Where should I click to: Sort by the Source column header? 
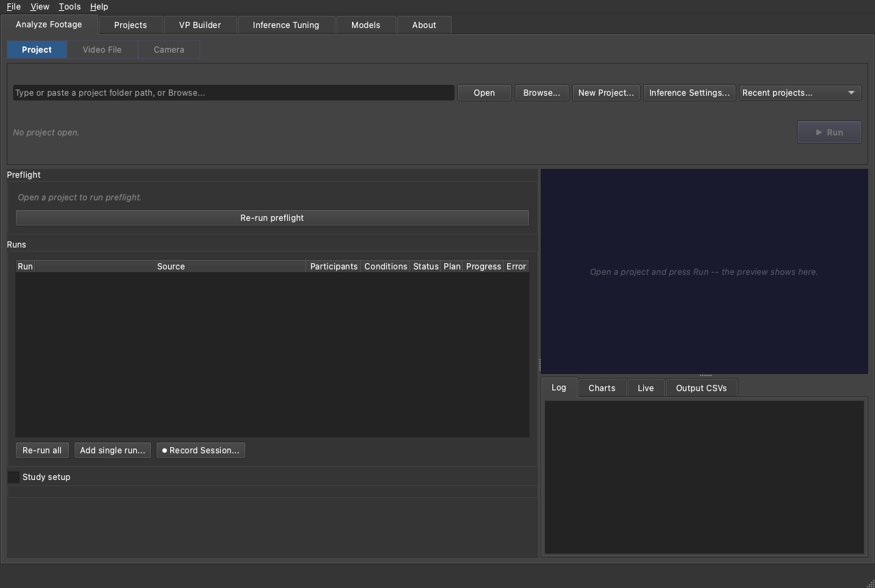171,266
